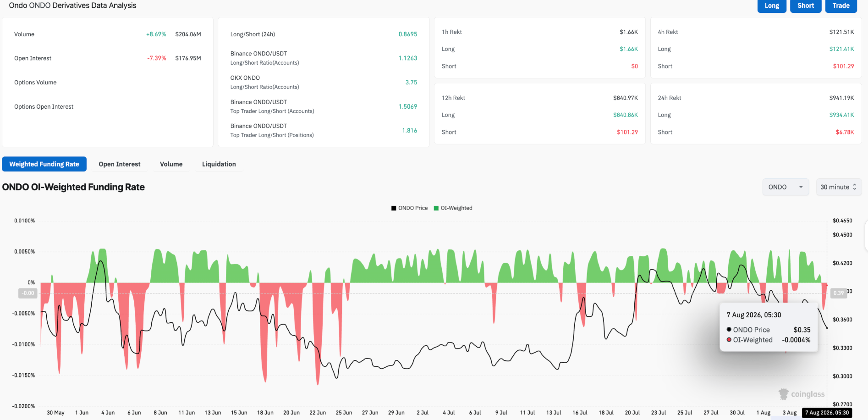
Task: Switch to the Open Interest tab
Action: tap(120, 164)
